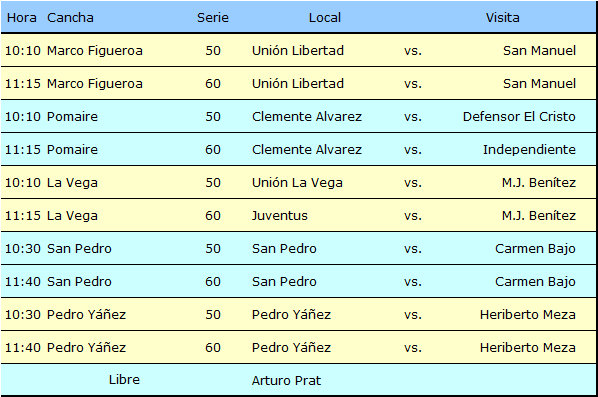598x397 pixels.
Task: Click the Local column header
Action: coord(325,18)
